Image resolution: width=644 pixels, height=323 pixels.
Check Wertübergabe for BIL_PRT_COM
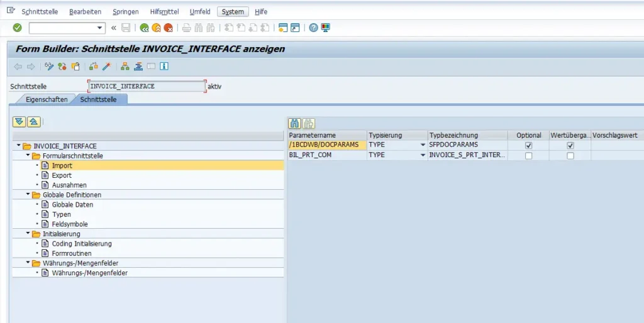pos(570,156)
